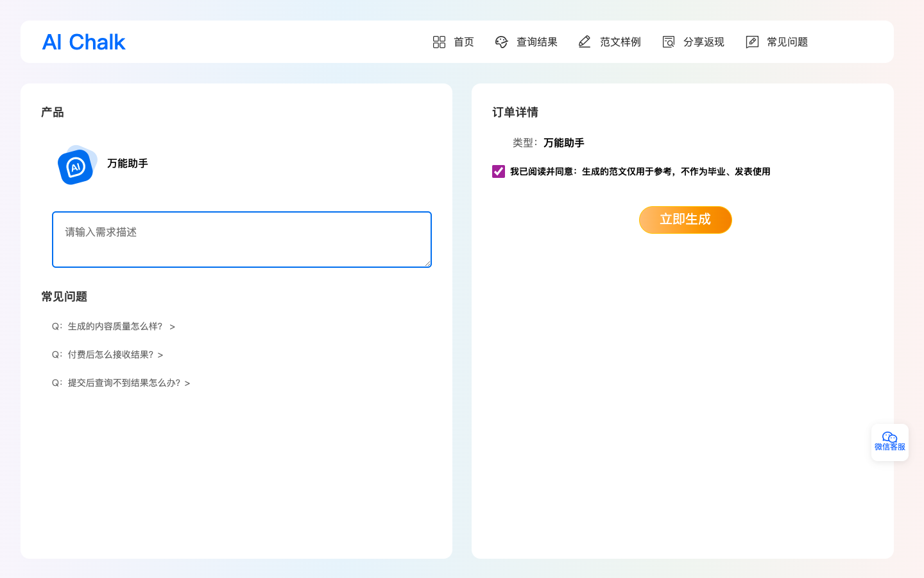Click the 常见问题 text in top navigation

coord(787,42)
